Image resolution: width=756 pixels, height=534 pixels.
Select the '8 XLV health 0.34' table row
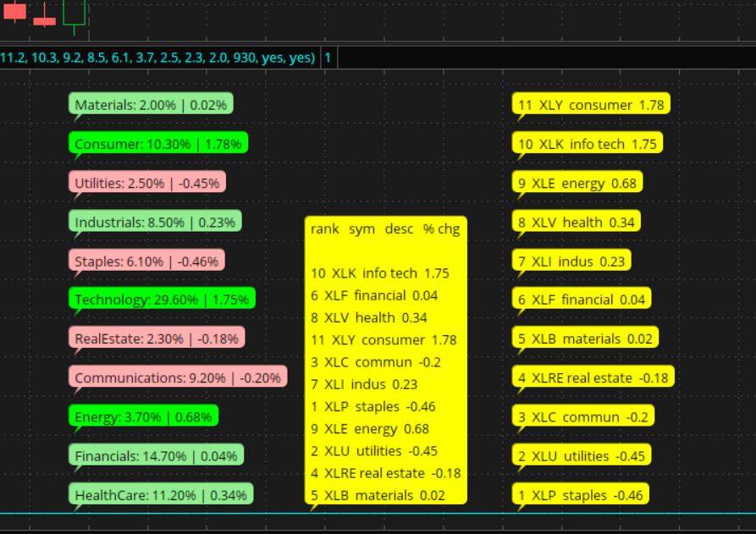pyautogui.click(x=369, y=317)
